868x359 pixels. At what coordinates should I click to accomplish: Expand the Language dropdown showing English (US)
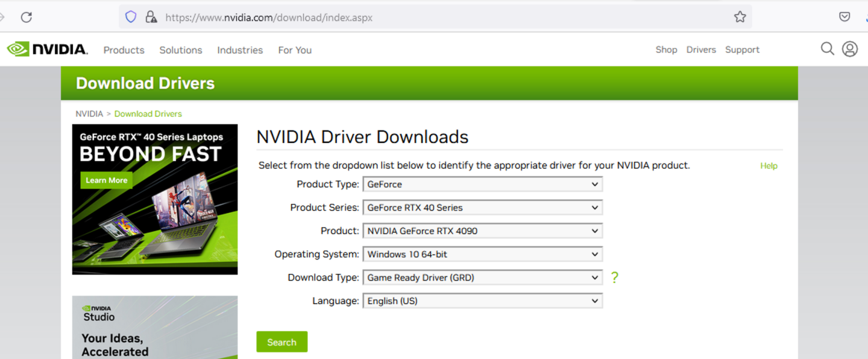coord(482,300)
